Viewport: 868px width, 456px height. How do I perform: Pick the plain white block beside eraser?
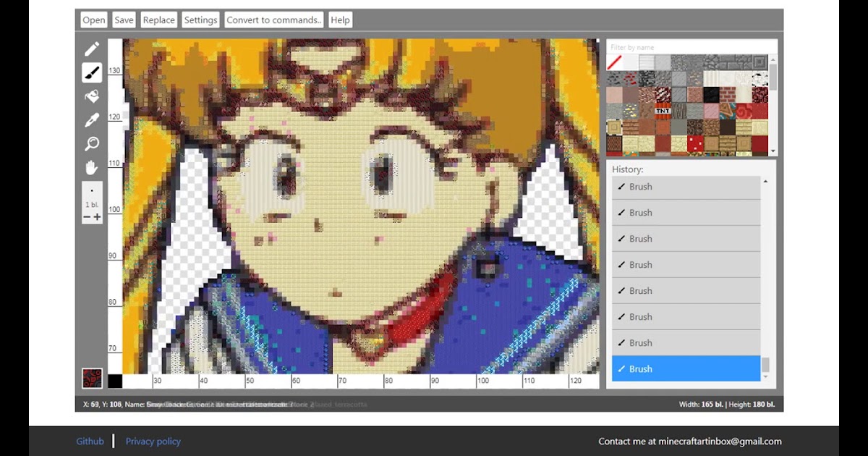point(631,62)
